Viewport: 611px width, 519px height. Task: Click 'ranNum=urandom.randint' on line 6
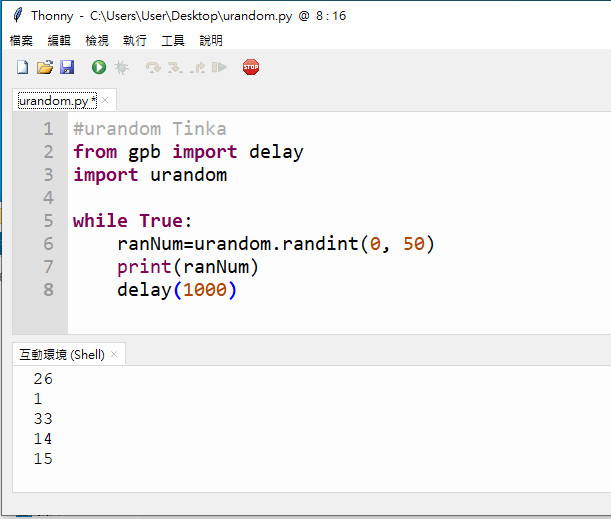point(238,244)
